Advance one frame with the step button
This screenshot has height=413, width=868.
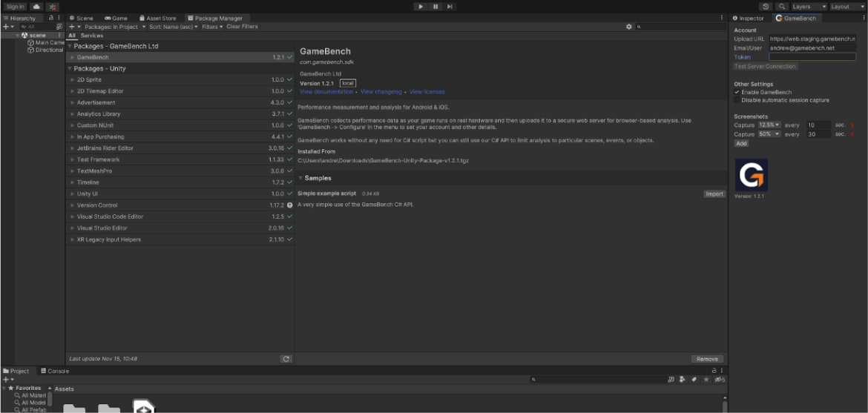(450, 7)
